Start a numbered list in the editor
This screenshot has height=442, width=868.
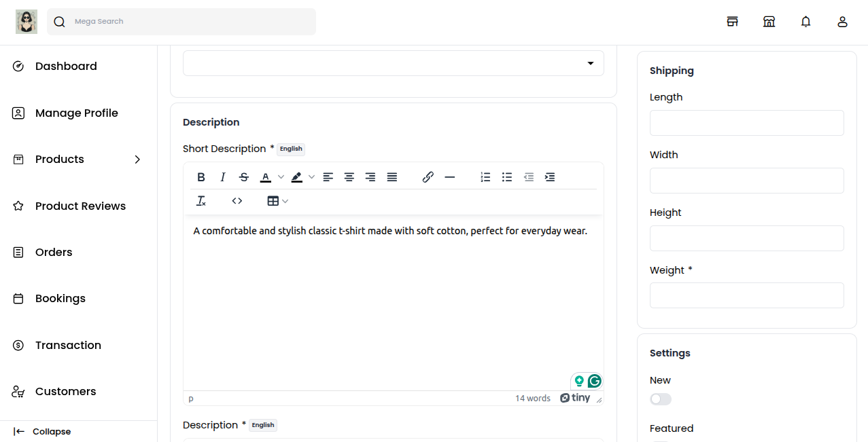coord(485,177)
